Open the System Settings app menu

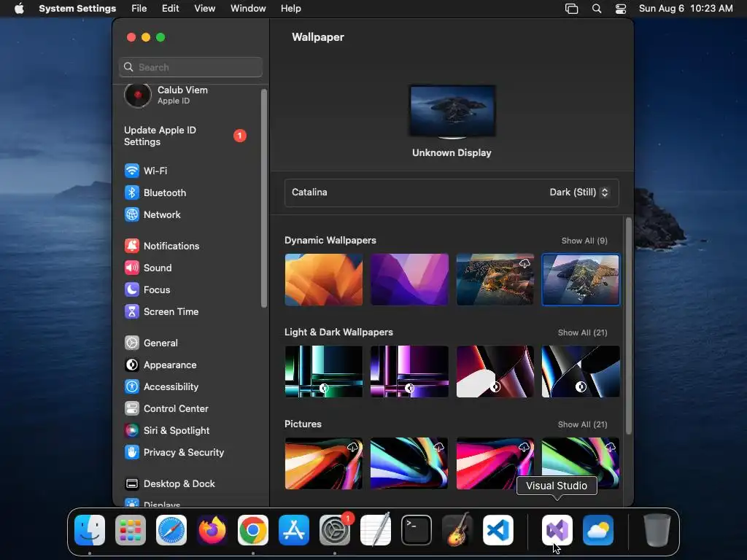(x=77, y=9)
